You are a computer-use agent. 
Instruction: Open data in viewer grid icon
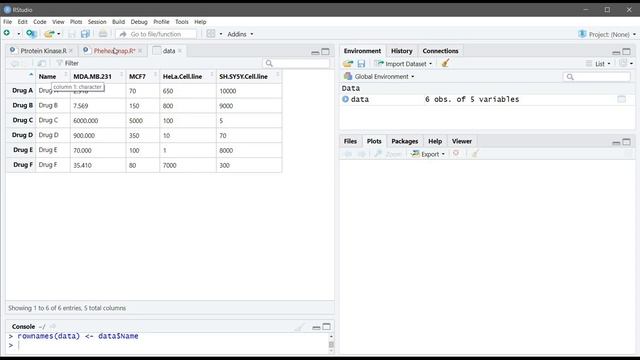(621, 99)
